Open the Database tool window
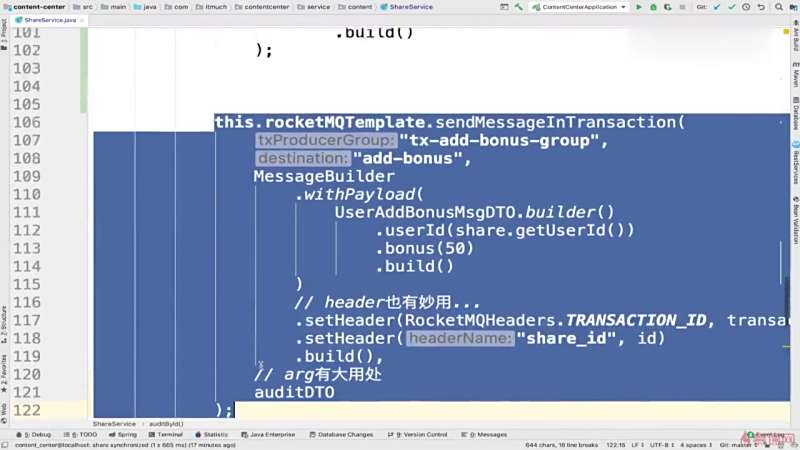The height and width of the screenshot is (450, 800). click(795, 113)
